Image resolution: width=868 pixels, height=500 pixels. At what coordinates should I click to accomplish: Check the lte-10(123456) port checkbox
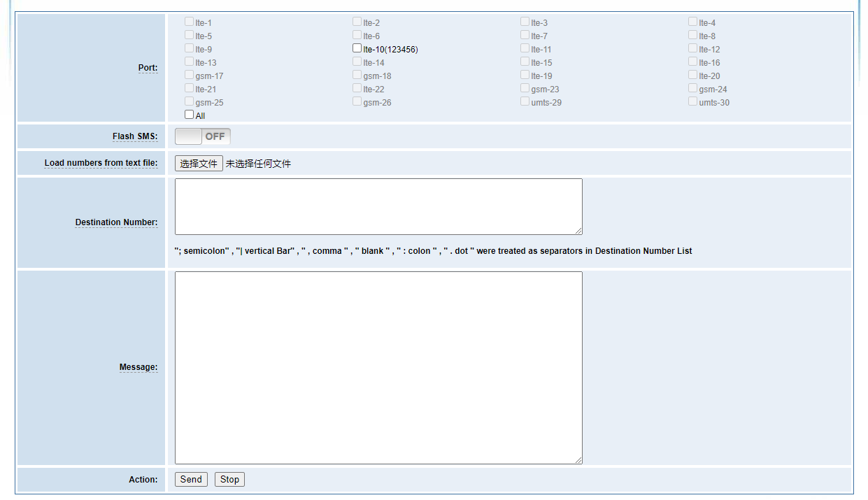(357, 48)
